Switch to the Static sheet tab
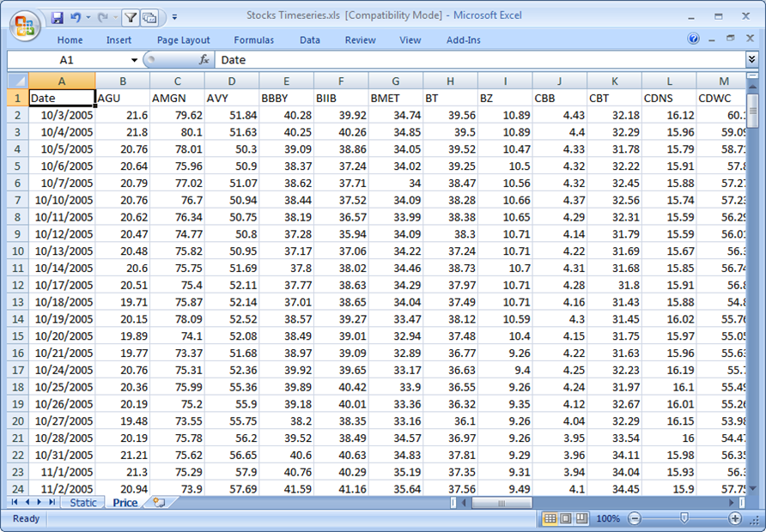The height and width of the screenshot is (532, 766). coord(83,502)
